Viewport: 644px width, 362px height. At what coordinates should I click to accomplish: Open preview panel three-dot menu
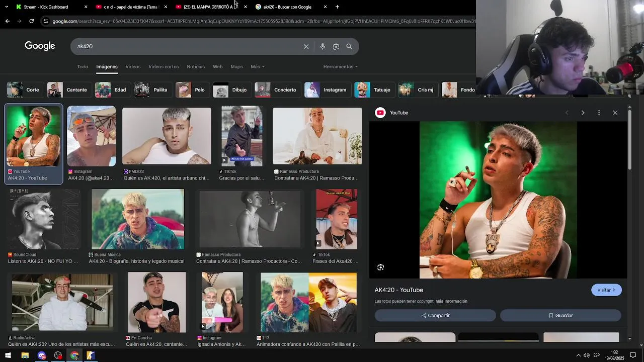click(599, 113)
